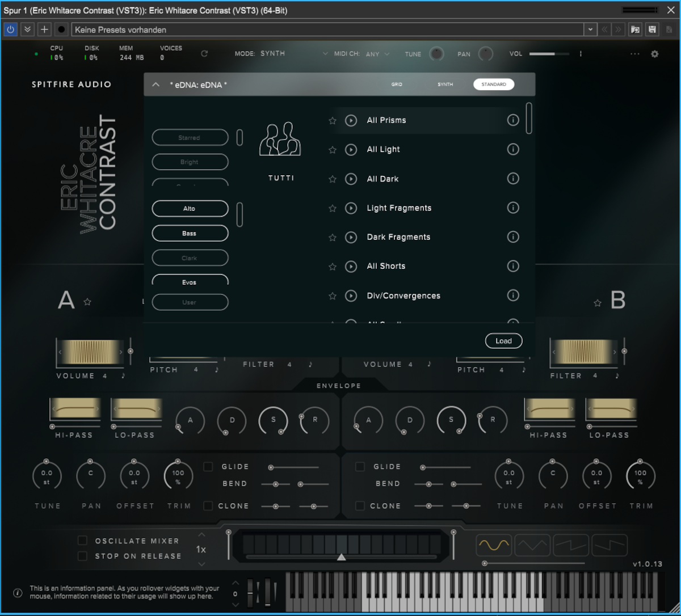This screenshot has width=681, height=616.
Task: Switch to the STANDARD view tab
Action: click(494, 85)
